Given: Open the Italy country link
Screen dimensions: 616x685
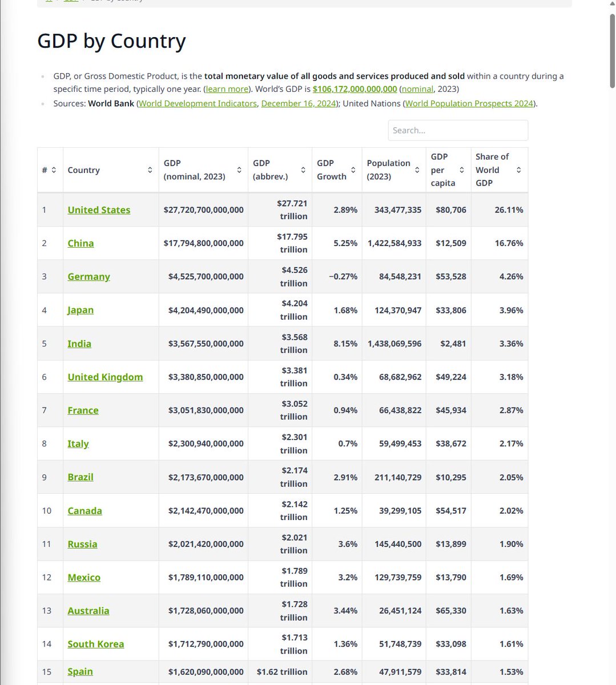Looking at the screenshot, I should click(78, 444).
